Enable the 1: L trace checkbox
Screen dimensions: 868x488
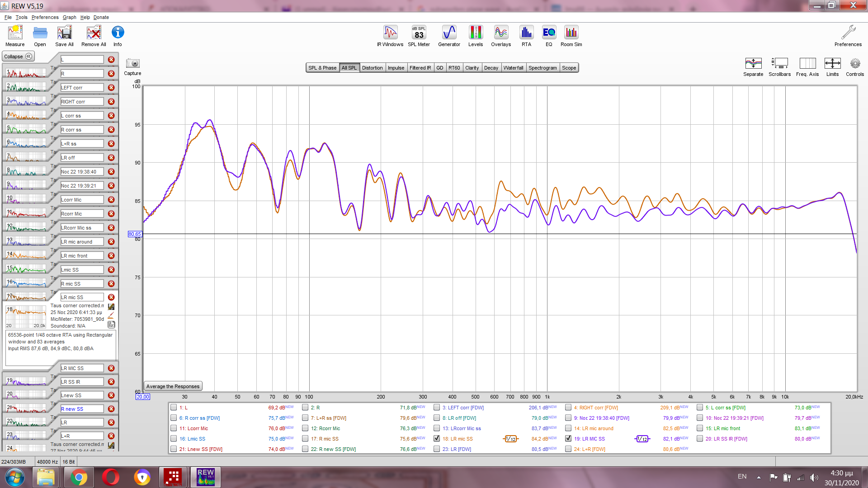174,408
